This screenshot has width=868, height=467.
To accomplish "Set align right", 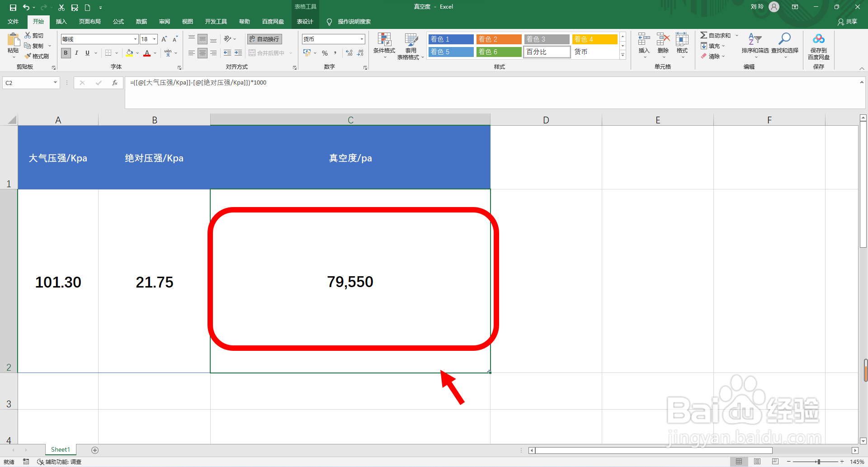I will [213, 53].
